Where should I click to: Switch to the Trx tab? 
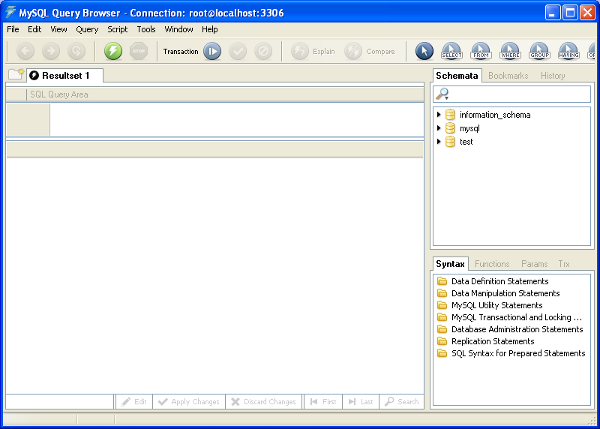click(564, 264)
